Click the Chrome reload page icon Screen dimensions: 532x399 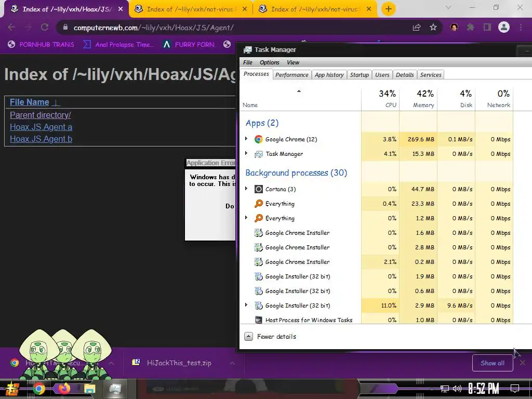pos(45,27)
